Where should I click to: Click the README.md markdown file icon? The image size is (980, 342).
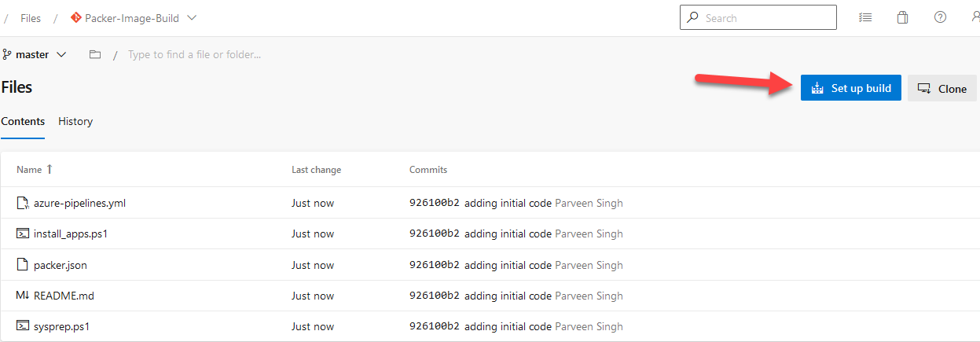(22, 296)
